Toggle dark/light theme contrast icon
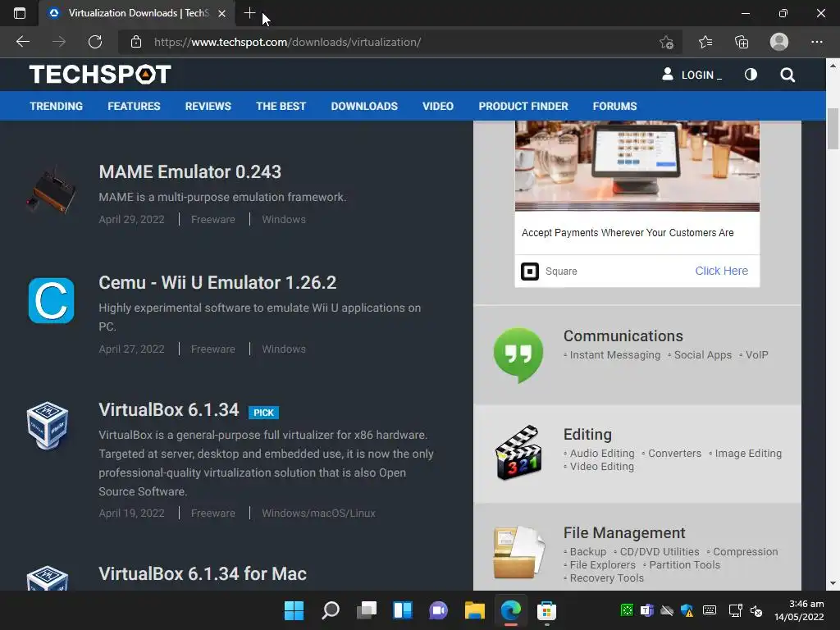 pyautogui.click(x=751, y=75)
